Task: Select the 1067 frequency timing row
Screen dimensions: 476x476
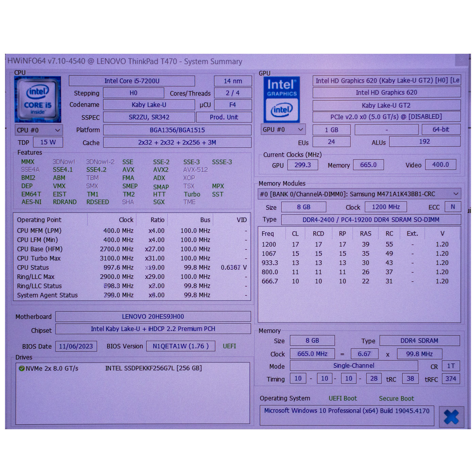Action: pos(359,254)
